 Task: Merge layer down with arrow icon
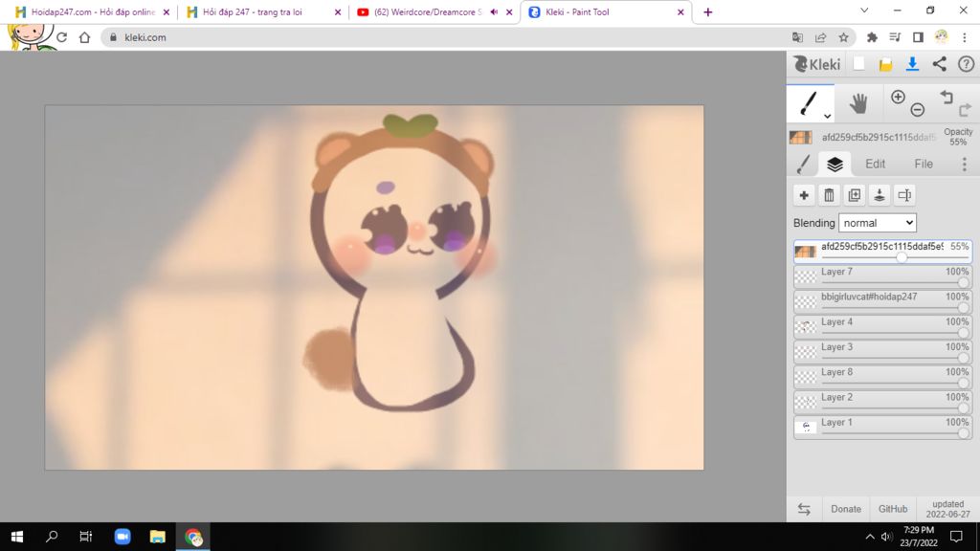880,195
